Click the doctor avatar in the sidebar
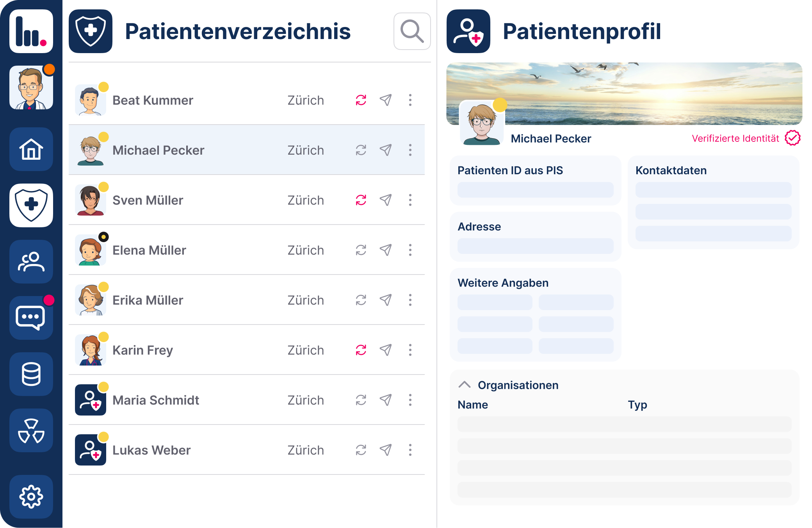 point(31,87)
